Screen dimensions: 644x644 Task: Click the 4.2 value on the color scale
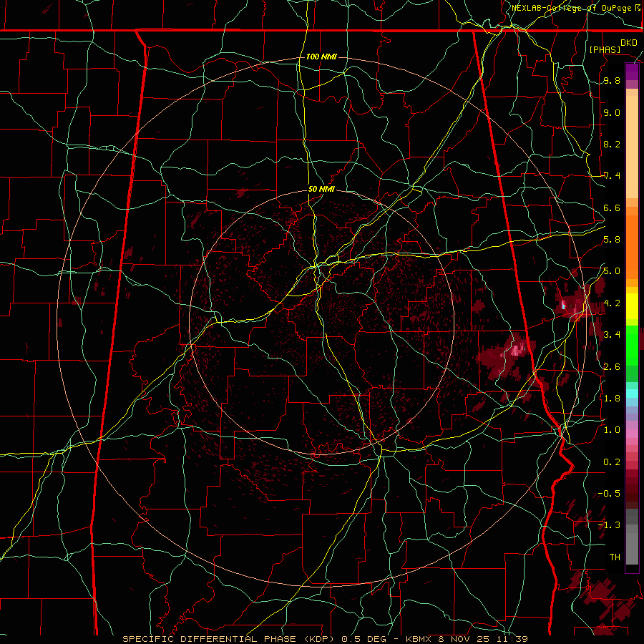pos(612,303)
